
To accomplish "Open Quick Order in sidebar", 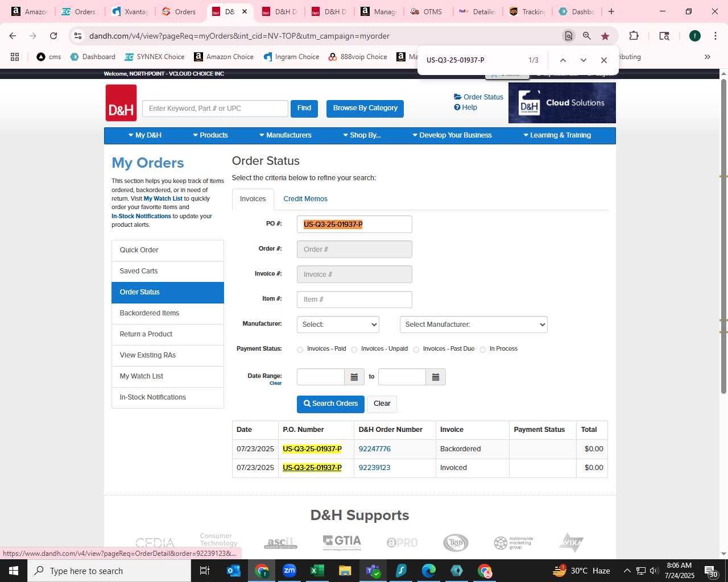I will [x=168, y=250].
